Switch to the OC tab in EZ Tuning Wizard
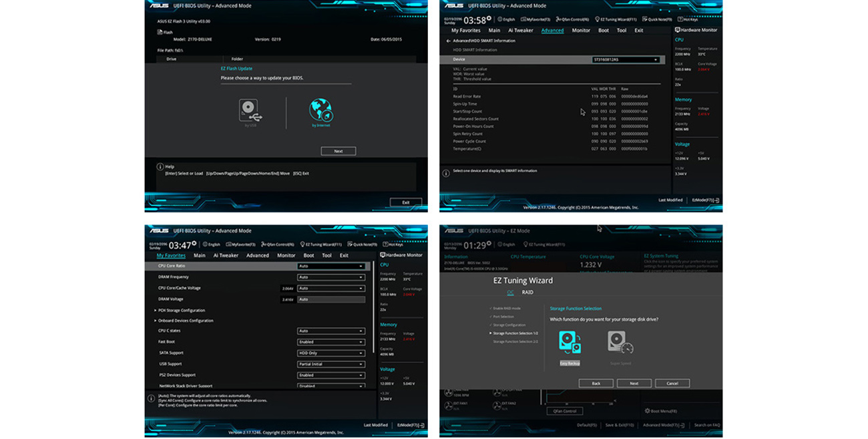This screenshot has width=868, height=439. 510,292
